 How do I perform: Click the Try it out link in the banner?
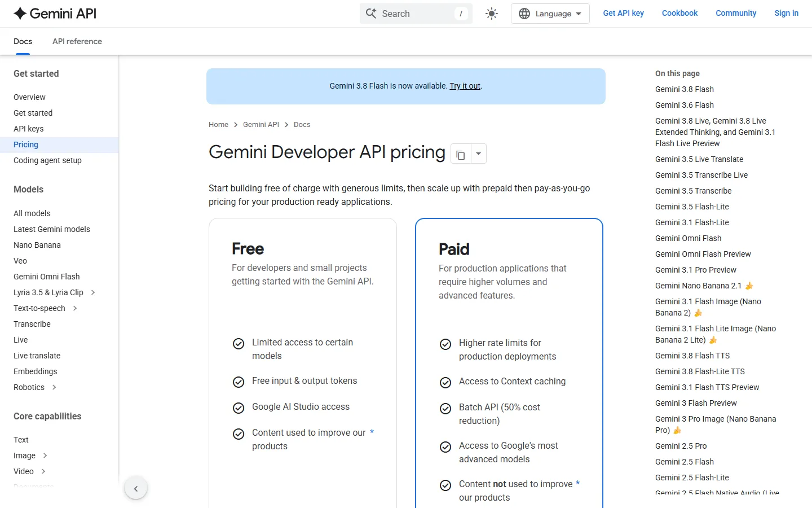(x=465, y=86)
